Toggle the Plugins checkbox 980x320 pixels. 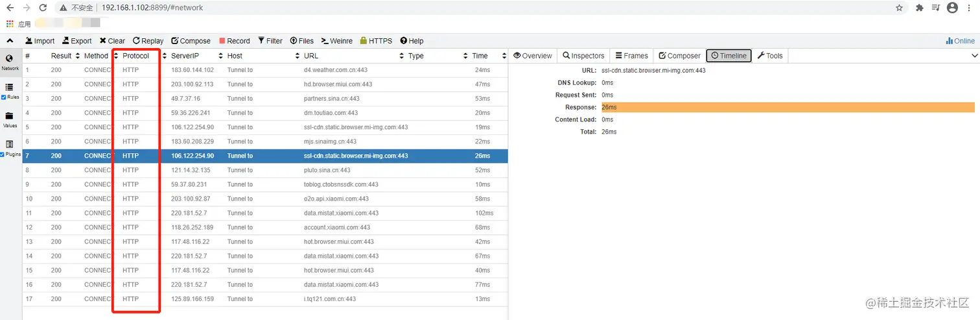tap(3, 154)
